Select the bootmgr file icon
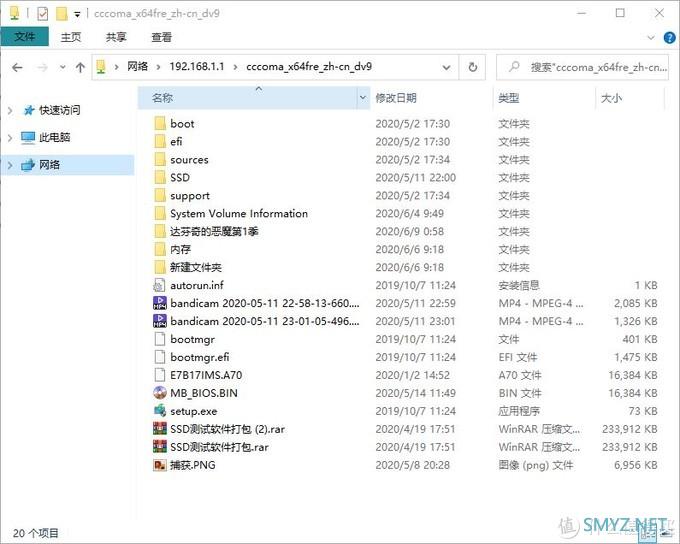The width and height of the screenshot is (680, 544). 160,339
